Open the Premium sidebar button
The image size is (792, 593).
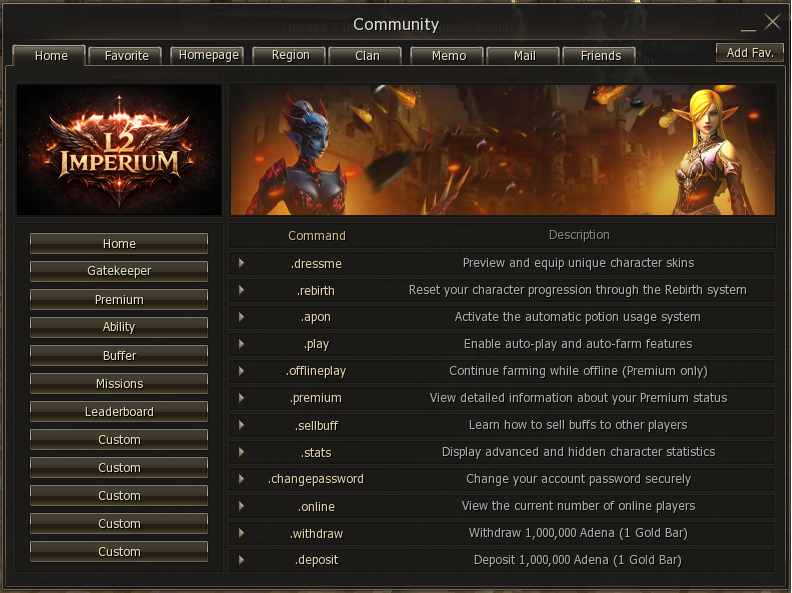[119, 300]
